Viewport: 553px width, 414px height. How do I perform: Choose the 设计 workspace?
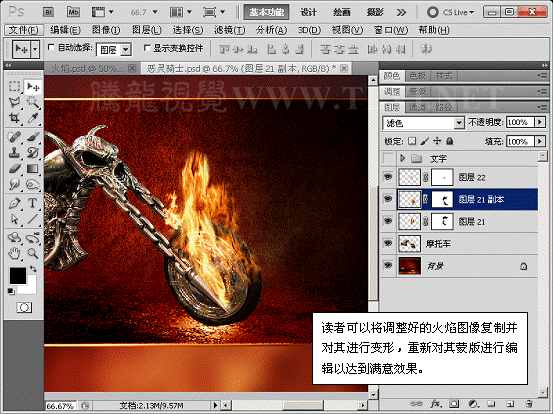coord(308,12)
